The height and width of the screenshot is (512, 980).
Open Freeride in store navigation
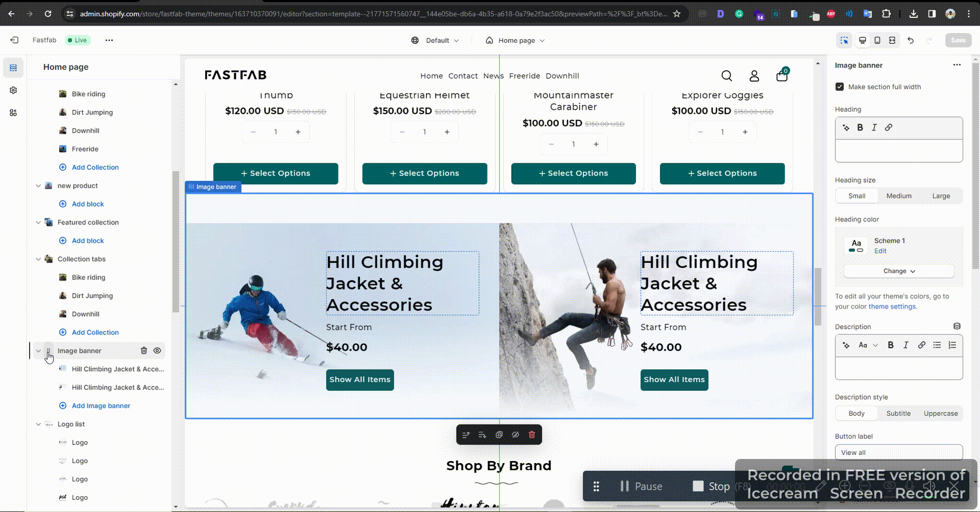524,76
